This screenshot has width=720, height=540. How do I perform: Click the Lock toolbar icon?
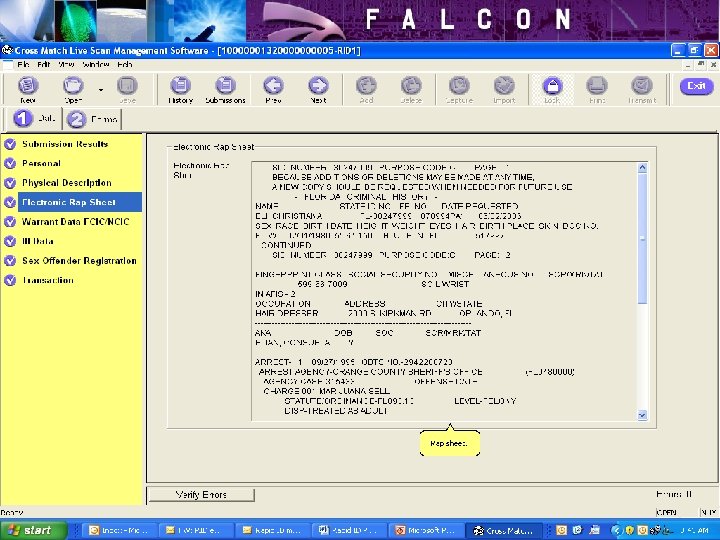[x=552, y=88]
